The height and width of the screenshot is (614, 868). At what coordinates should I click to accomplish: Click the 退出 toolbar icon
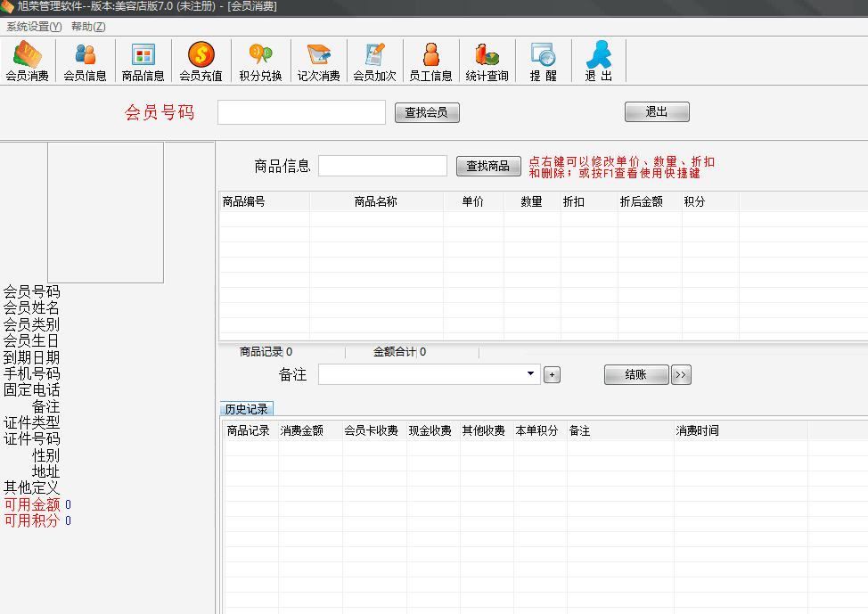[x=598, y=61]
